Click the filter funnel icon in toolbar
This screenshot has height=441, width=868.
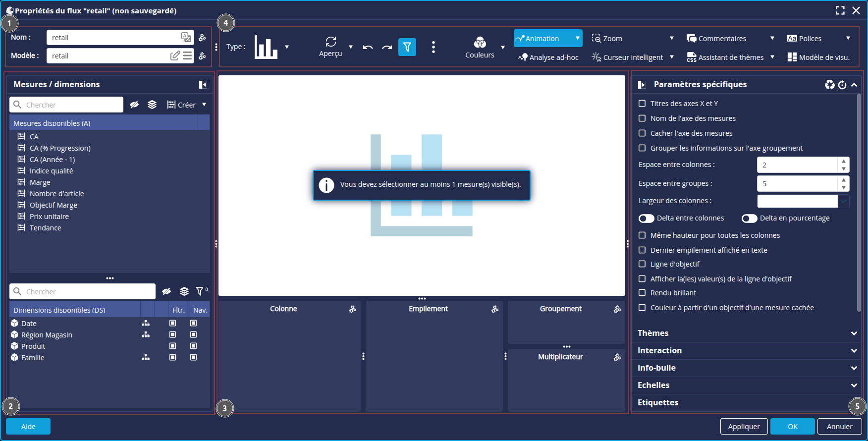[407, 47]
